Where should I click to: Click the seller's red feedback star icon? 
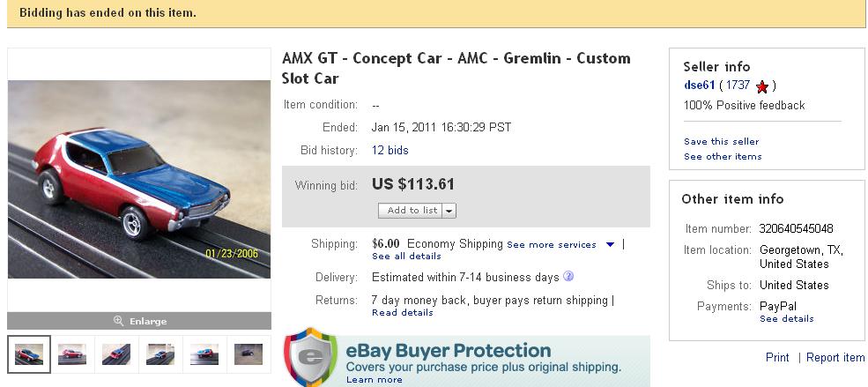point(762,86)
